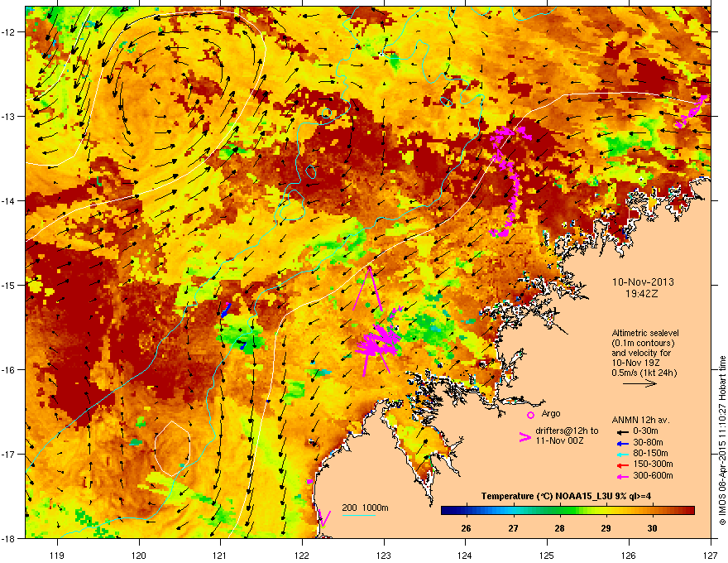Click the 119 longitude axis label
This screenshot has width=728, height=563.
pos(57,555)
